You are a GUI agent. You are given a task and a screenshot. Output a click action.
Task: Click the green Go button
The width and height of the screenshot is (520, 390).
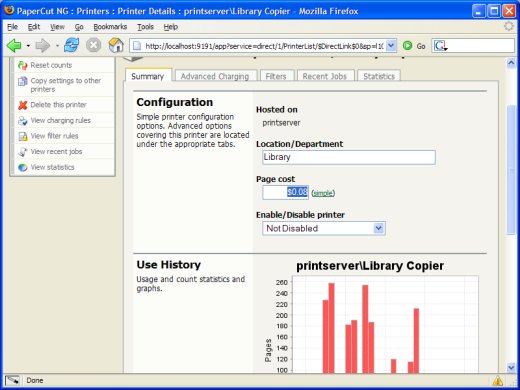tap(414, 46)
